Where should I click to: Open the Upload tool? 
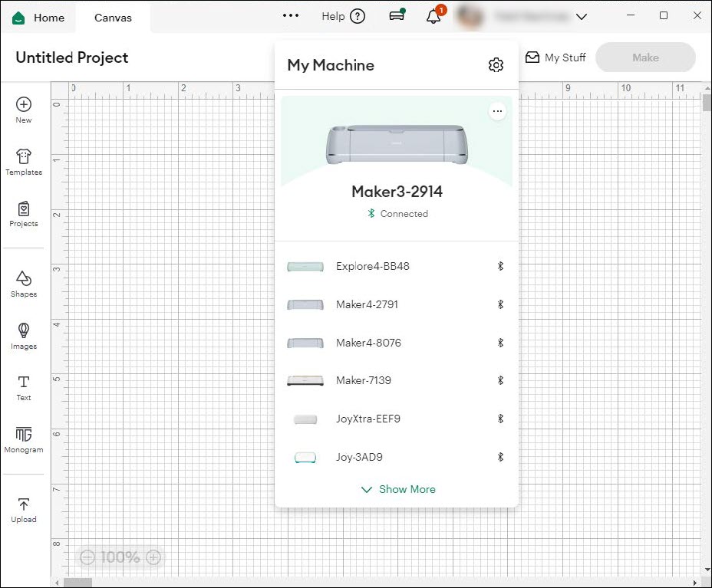tap(24, 510)
